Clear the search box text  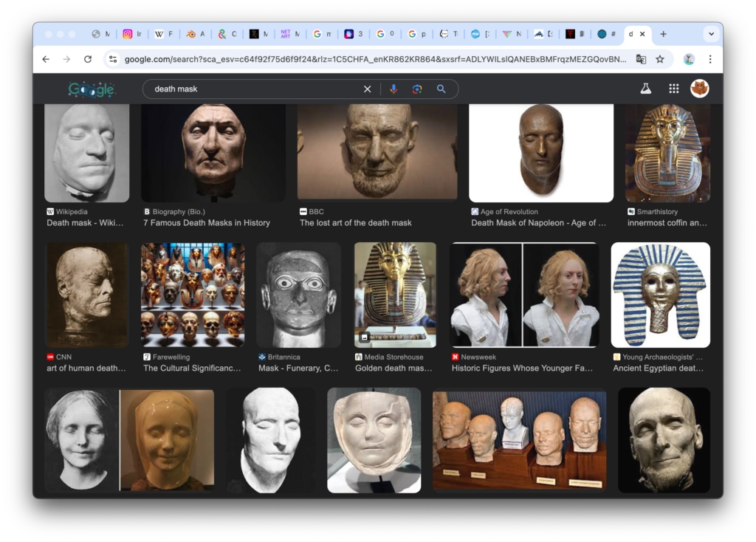tap(367, 89)
